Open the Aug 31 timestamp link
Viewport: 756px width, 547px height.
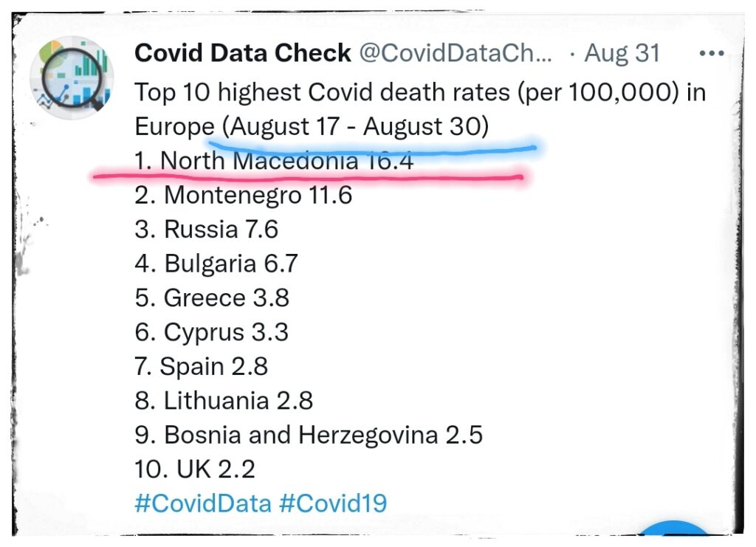pyautogui.click(x=622, y=54)
